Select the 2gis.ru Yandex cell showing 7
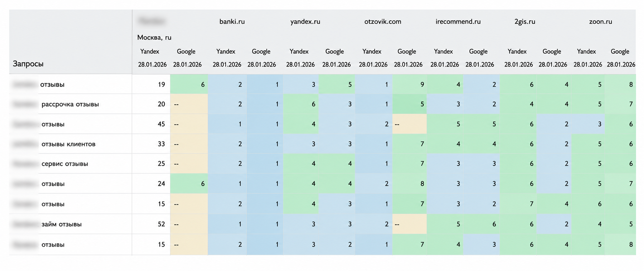644x271 pixels. click(518, 204)
